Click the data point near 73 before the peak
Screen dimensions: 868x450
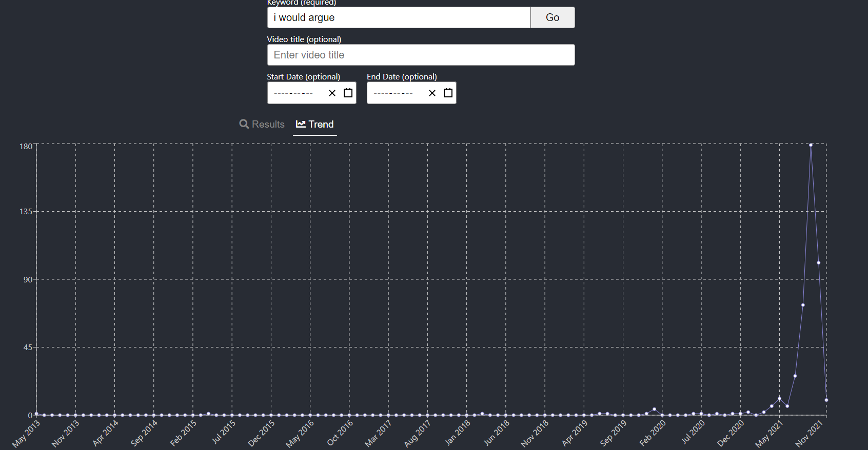(803, 305)
